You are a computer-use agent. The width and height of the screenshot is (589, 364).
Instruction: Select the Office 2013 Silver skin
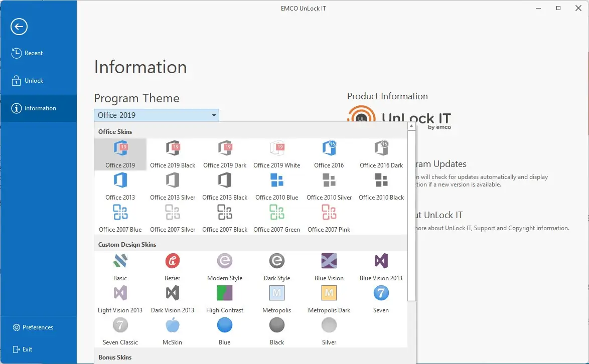coord(173,180)
